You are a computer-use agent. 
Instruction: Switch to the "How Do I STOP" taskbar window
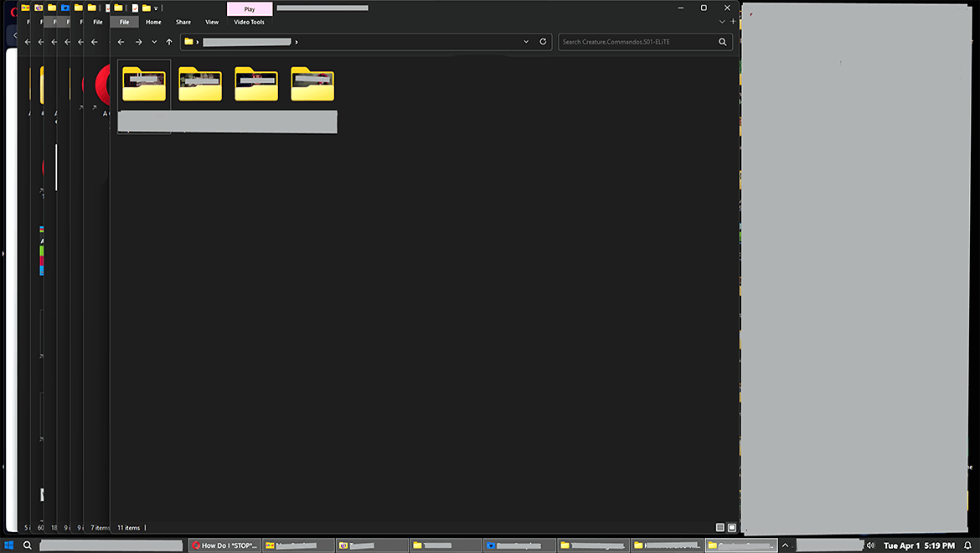(x=225, y=545)
